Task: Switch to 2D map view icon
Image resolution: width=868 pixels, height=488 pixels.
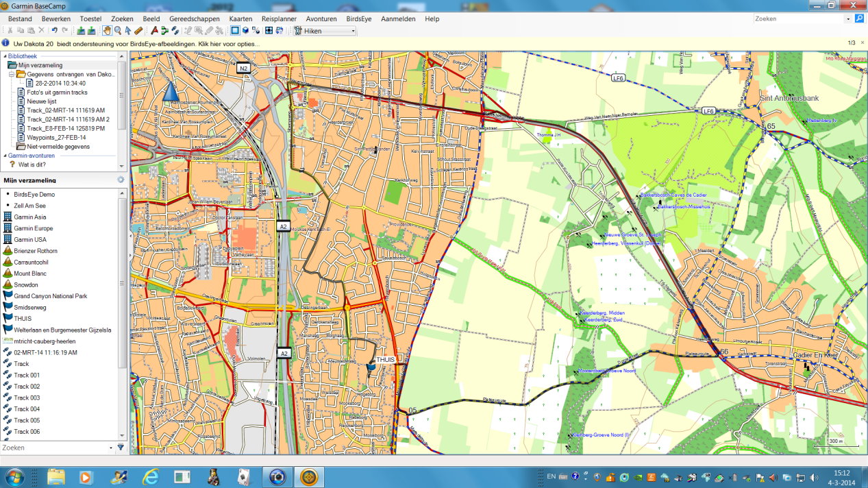Action: click(235, 30)
